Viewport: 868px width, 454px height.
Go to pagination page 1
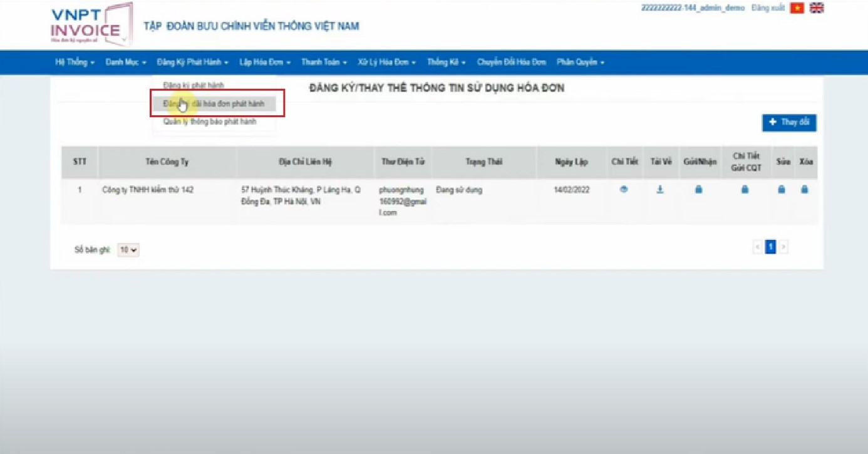(x=770, y=247)
